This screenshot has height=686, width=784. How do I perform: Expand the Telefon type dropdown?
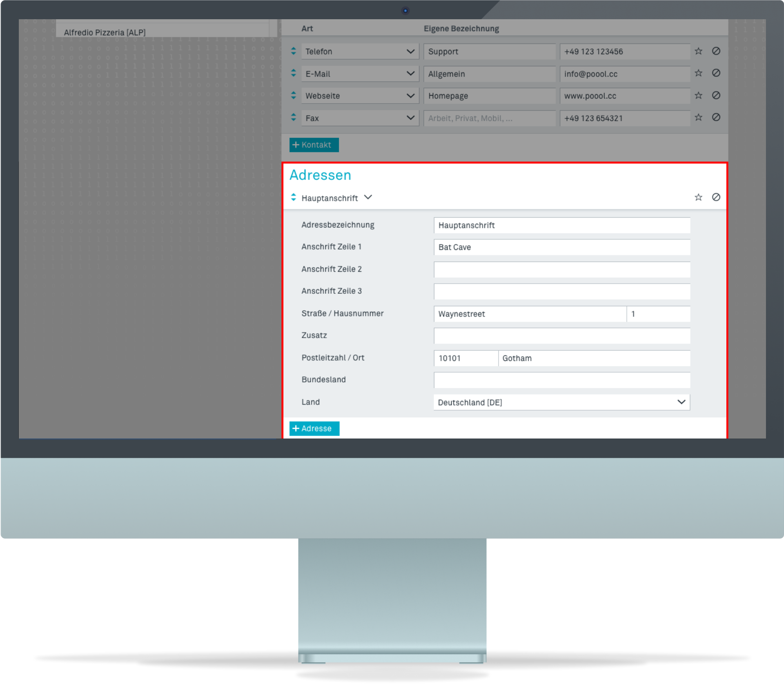[410, 51]
